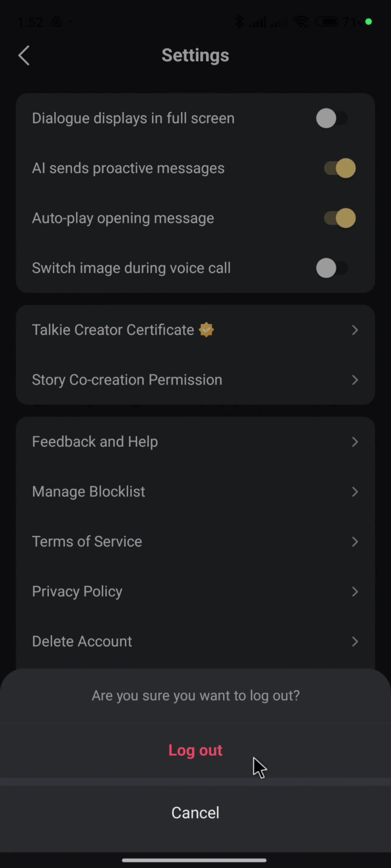Tap the Creator Certificate verified badge icon
The width and height of the screenshot is (391, 868).
point(206,330)
